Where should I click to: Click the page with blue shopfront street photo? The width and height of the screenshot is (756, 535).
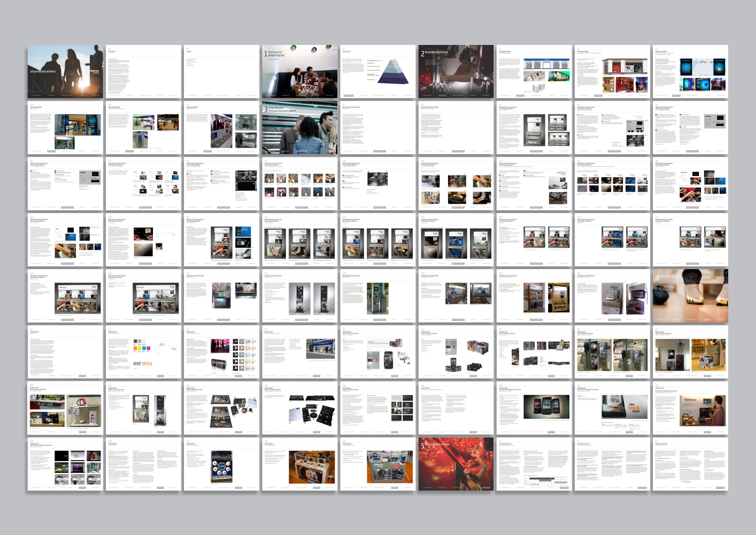[x=299, y=352]
